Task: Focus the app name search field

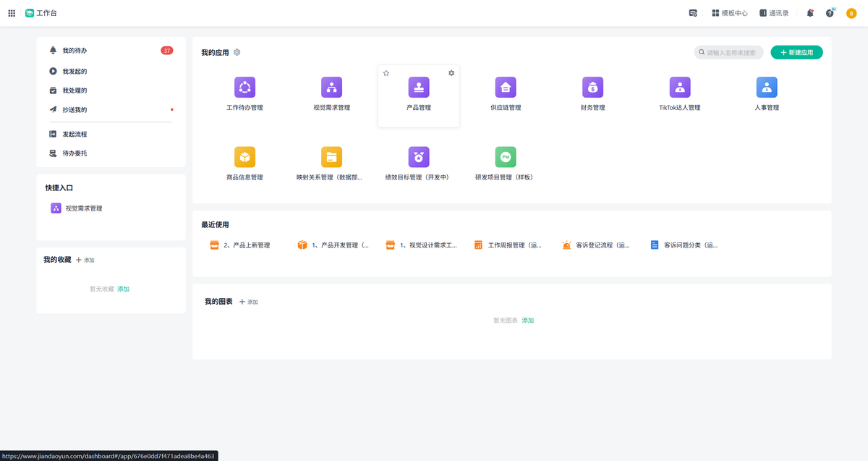Action: pos(732,52)
